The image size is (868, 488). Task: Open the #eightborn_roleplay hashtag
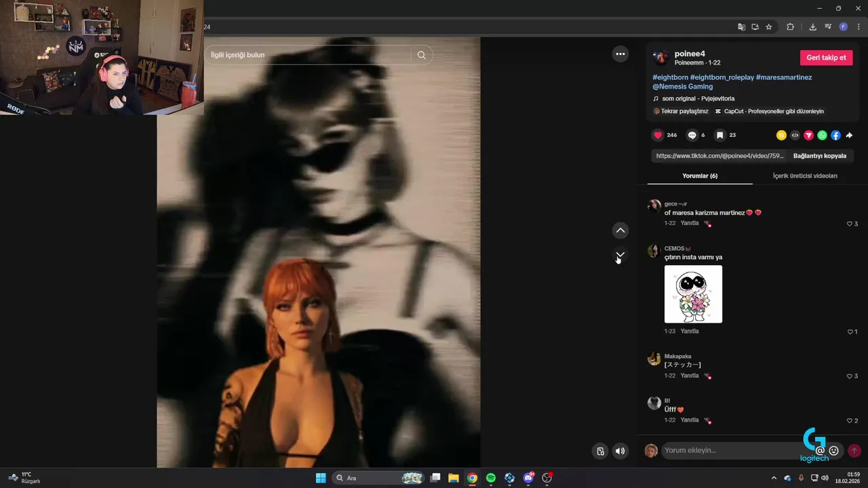pyautogui.click(x=722, y=77)
